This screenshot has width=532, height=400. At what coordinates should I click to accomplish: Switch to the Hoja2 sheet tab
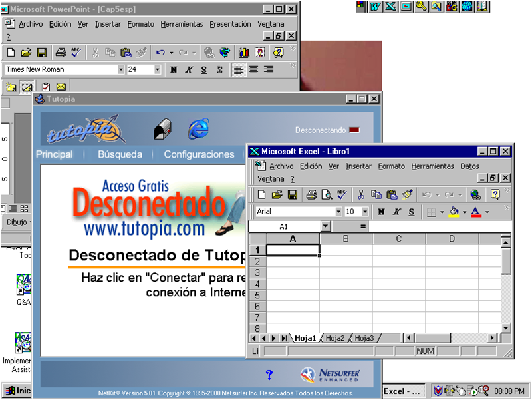click(x=335, y=338)
